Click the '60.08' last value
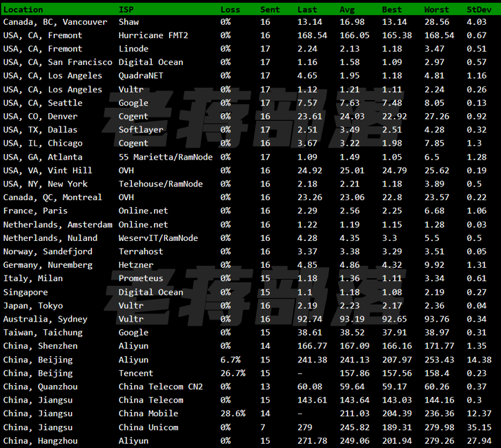This screenshot has height=448, width=501. (x=310, y=387)
